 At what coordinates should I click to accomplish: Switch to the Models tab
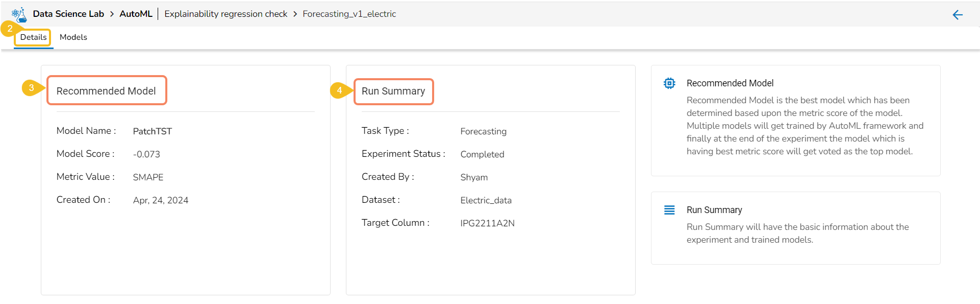(x=73, y=37)
